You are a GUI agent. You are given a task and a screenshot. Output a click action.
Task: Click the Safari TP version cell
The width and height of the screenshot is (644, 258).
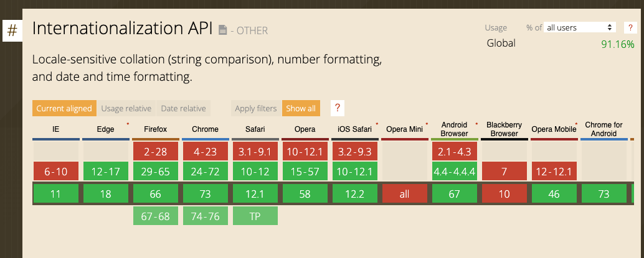(255, 216)
